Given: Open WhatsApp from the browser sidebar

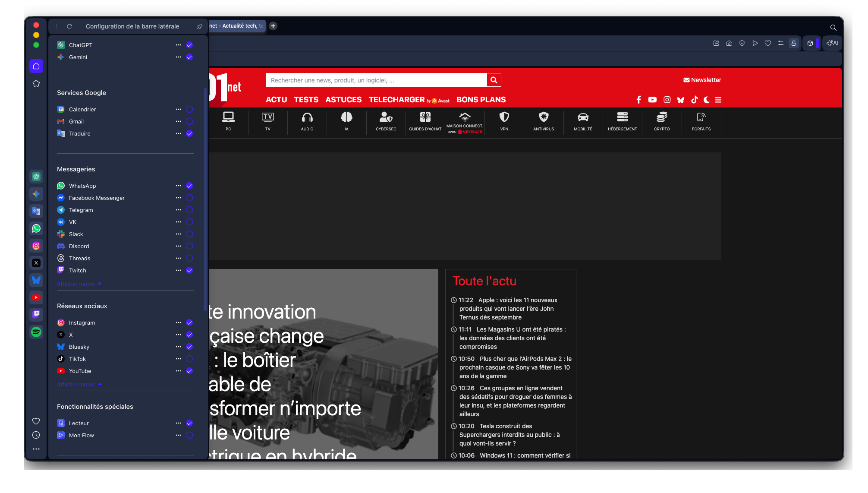Looking at the screenshot, I should 36,228.
